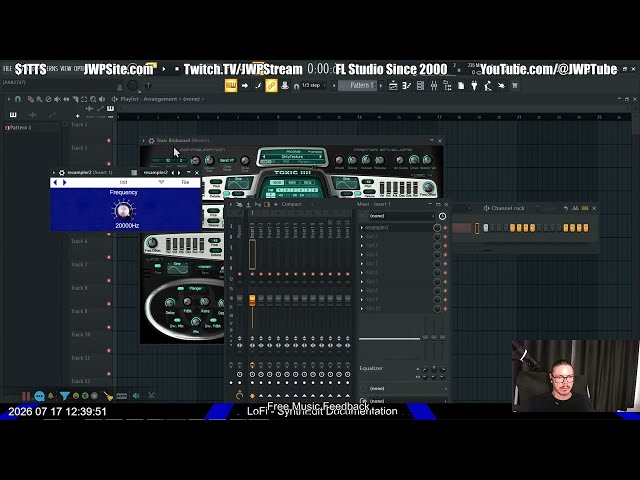The width and height of the screenshot is (640, 480).
Task: Open the playlist view icon in toolbar
Action: (393, 86)
